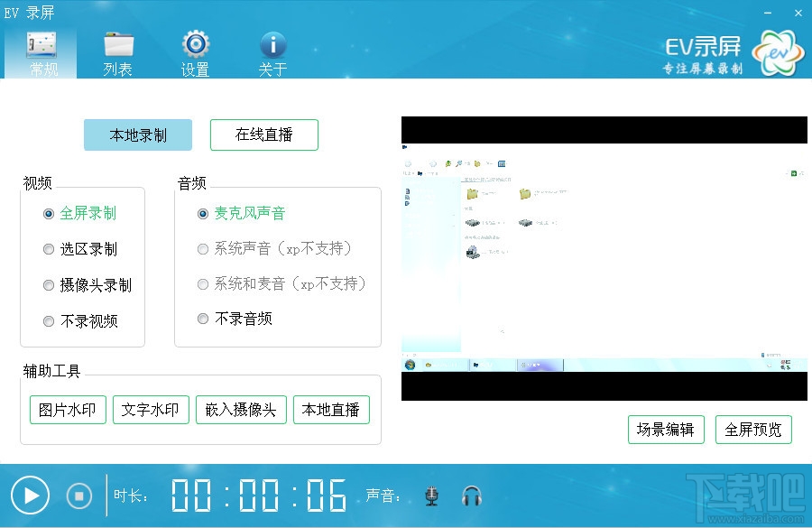Select 系统和麦音 system and mic option

pyautogui.click(x=282, y=284)
